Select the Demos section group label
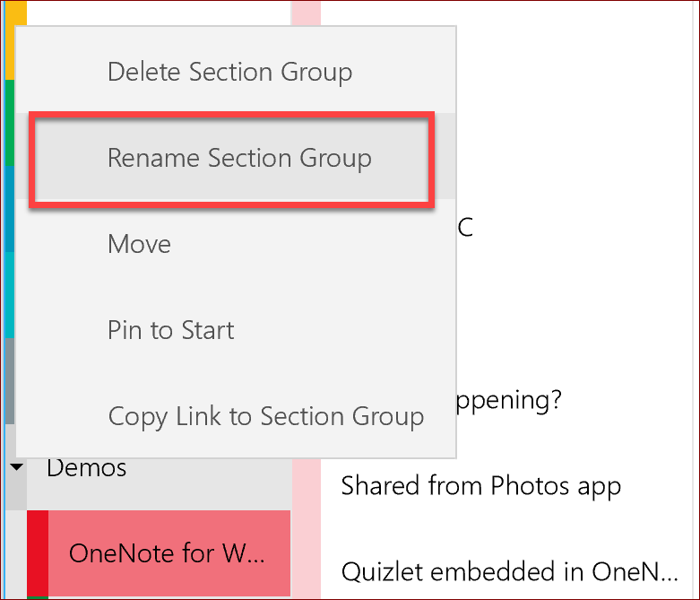 [86, 467]
